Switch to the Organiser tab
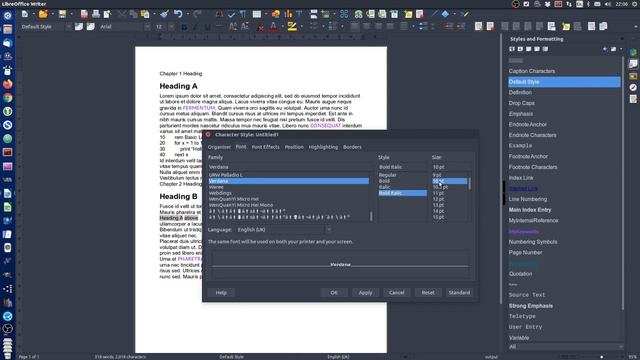Screen dimensions: 640x360 pos(219,147)
